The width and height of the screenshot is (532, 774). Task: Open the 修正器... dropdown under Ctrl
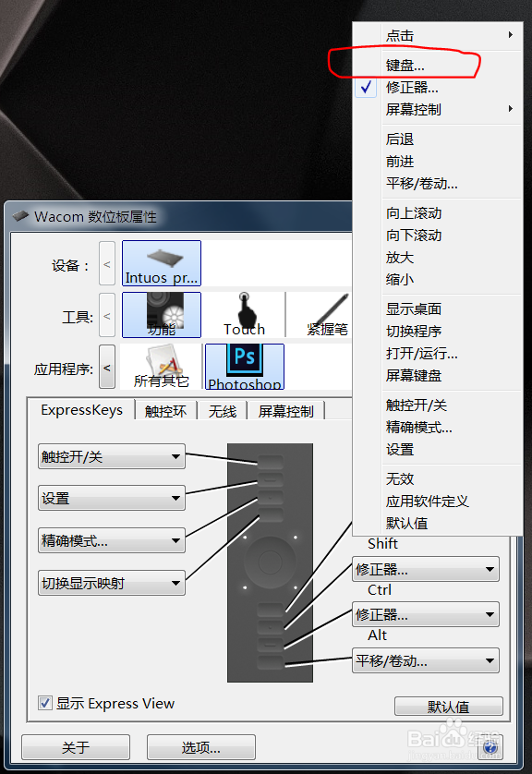(426, 614)
